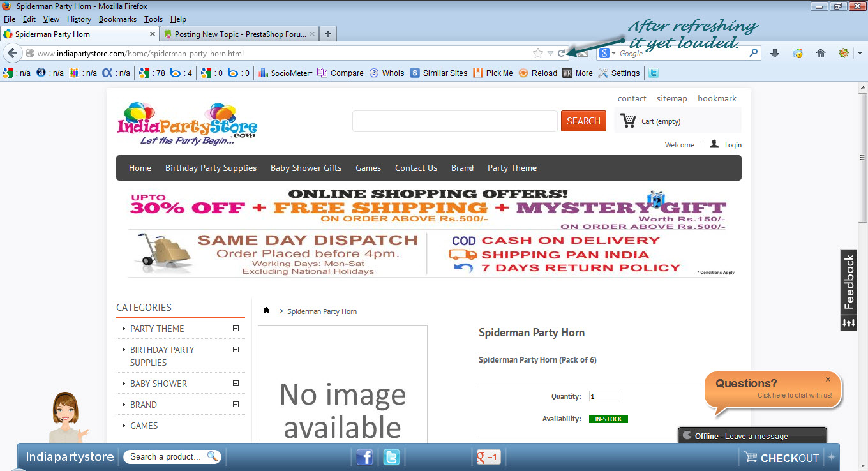Click the Twitter icon in the bottom bar
The width and height of the screenshot is (868, 471).
coord(391,457)
